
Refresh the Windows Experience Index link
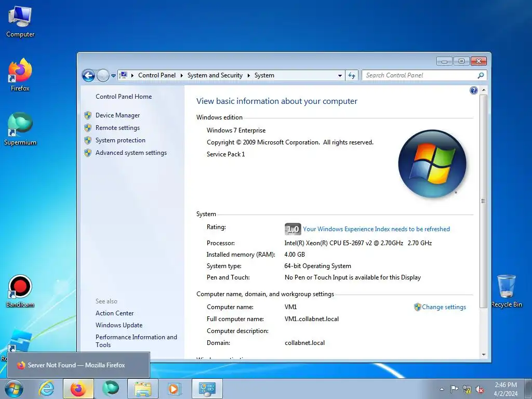pos(376,229)
